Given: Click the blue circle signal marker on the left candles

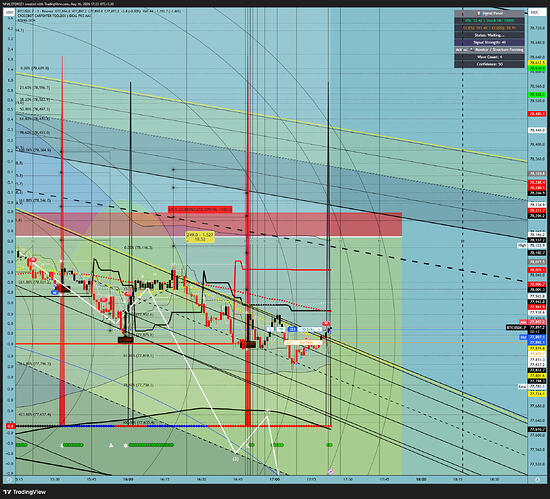Looking at the screenshot, I should [54, 292].
